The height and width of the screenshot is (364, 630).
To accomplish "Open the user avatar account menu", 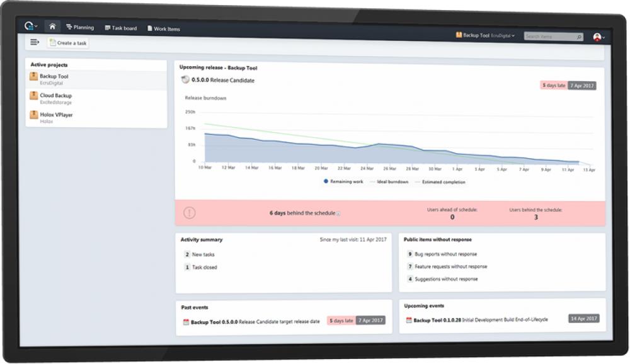I will click(x=598, y=37).
